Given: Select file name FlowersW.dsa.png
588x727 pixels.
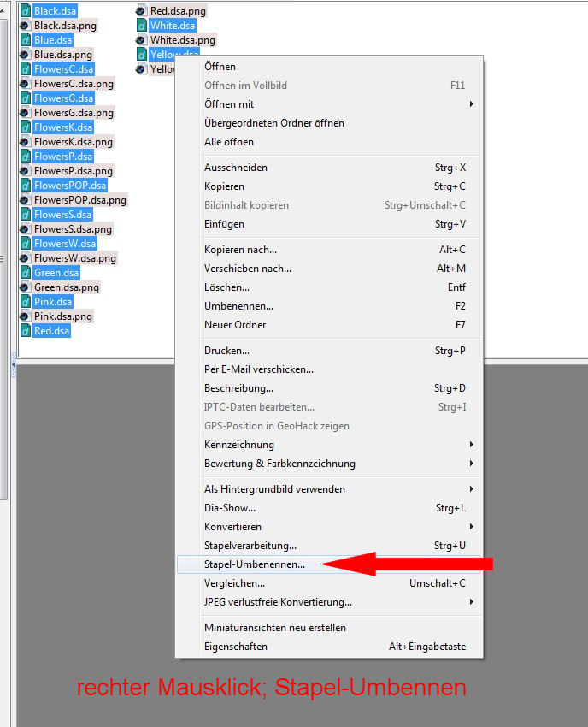Looking at the screenshot, I should click(75, 258).
